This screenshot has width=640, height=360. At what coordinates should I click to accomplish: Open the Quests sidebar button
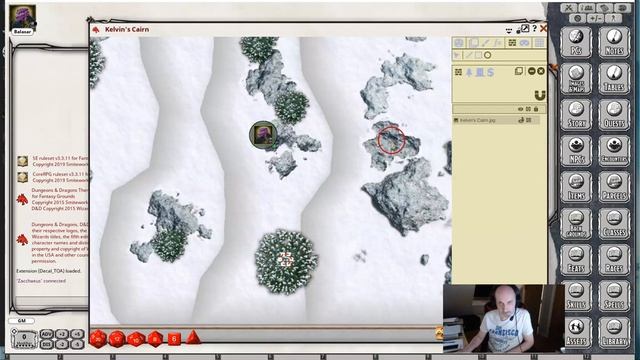614,115
